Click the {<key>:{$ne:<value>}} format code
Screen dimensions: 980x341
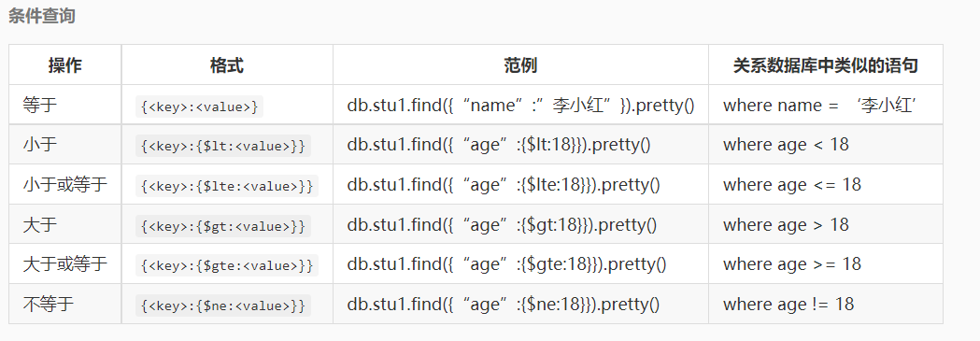coord(223,305)
